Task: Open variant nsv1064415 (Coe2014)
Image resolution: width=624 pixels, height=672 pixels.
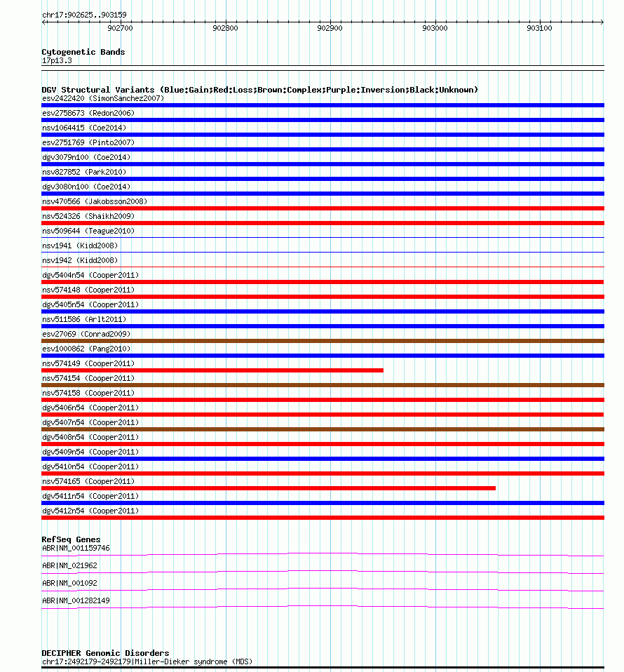Action: (x=84, y=128)
